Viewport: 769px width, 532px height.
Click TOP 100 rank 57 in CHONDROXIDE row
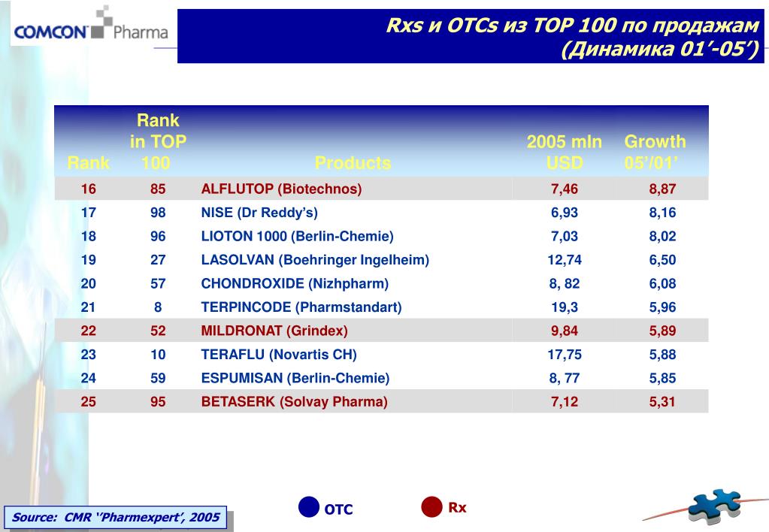(158, 283)
